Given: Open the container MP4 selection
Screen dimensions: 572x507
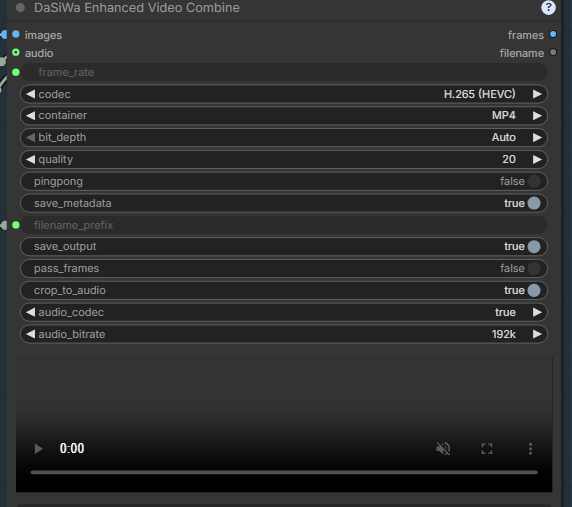Looking at the screenshot, I should (284, 116).
